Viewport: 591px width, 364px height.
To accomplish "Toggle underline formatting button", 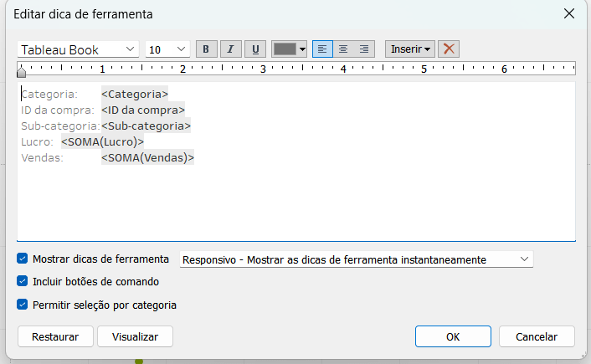I will coord(255,49).
